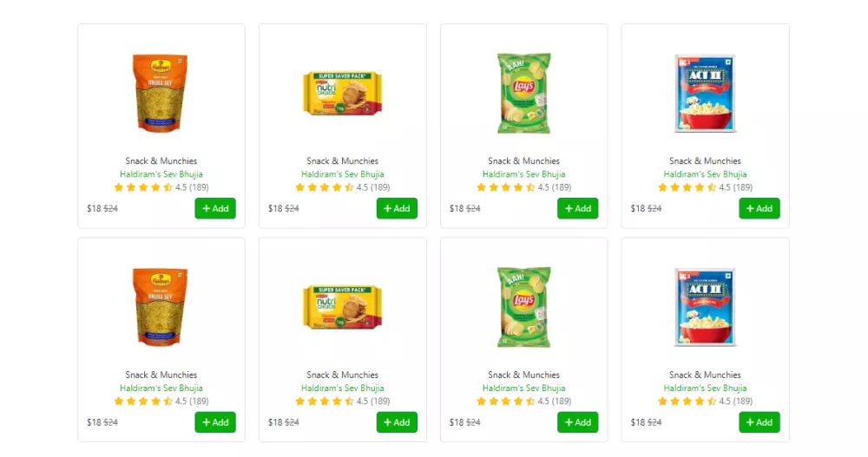Click Snack & Munchies under top-row ACT II popcorn
Viewport: 868px width, 457px height.
tap(705, 160)
